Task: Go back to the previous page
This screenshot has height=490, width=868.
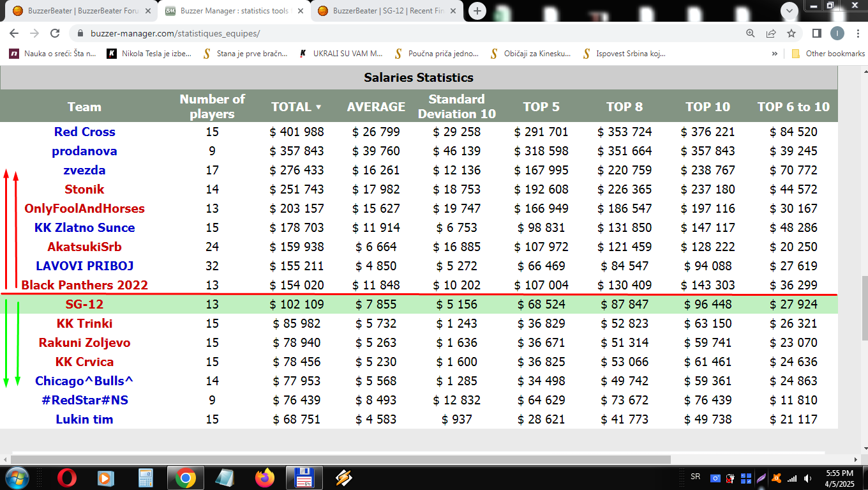Action: pos(14,33)
